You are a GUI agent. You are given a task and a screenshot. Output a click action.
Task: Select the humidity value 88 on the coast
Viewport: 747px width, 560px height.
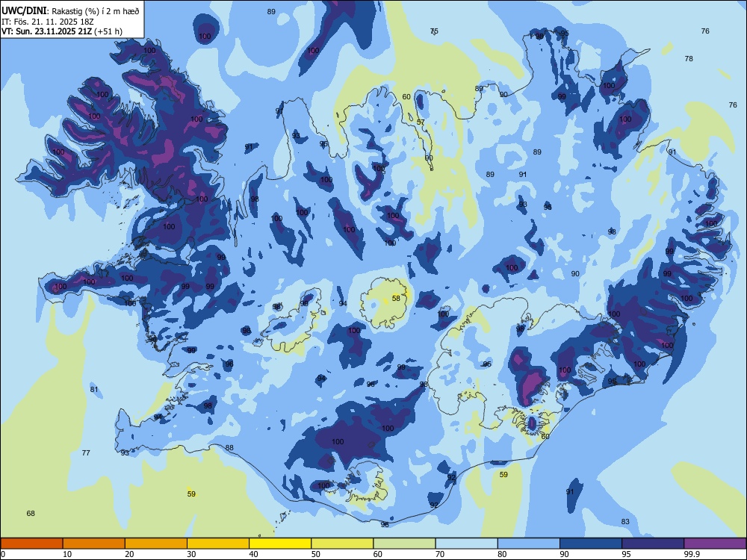(229, 447)
